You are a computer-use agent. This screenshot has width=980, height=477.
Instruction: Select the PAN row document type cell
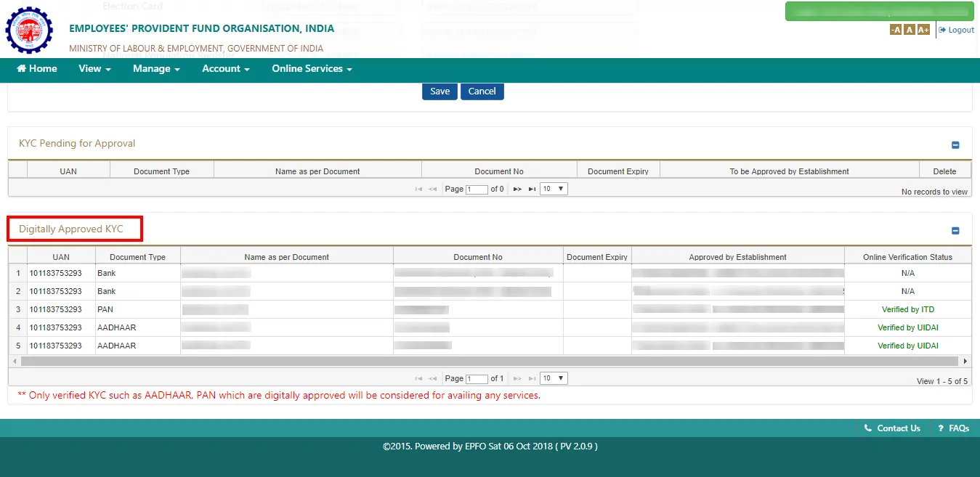point(138,309)
